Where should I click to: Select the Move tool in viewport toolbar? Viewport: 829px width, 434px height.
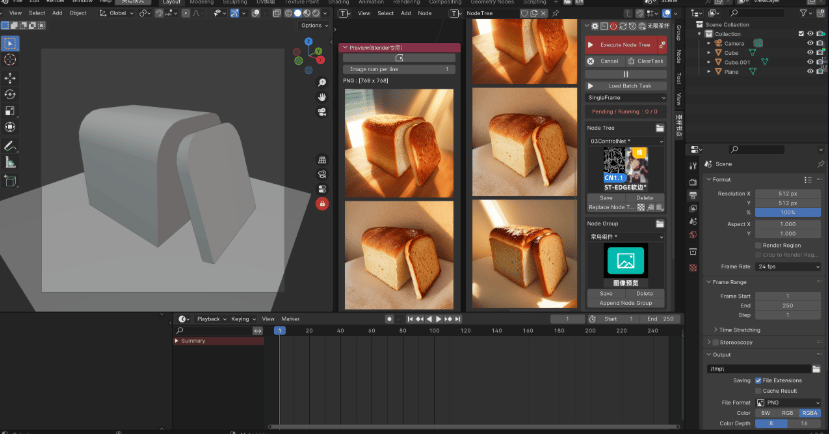(x=10, y=77)
